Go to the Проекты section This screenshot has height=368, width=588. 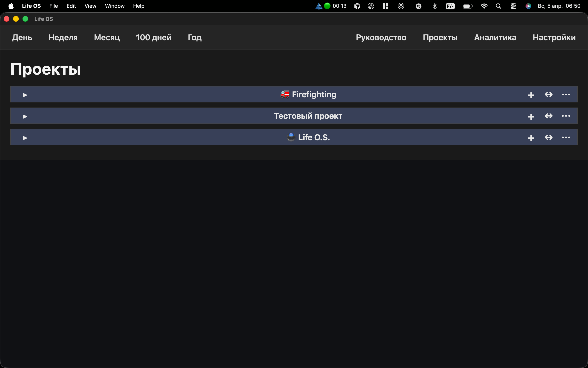(x=440, y=37)
